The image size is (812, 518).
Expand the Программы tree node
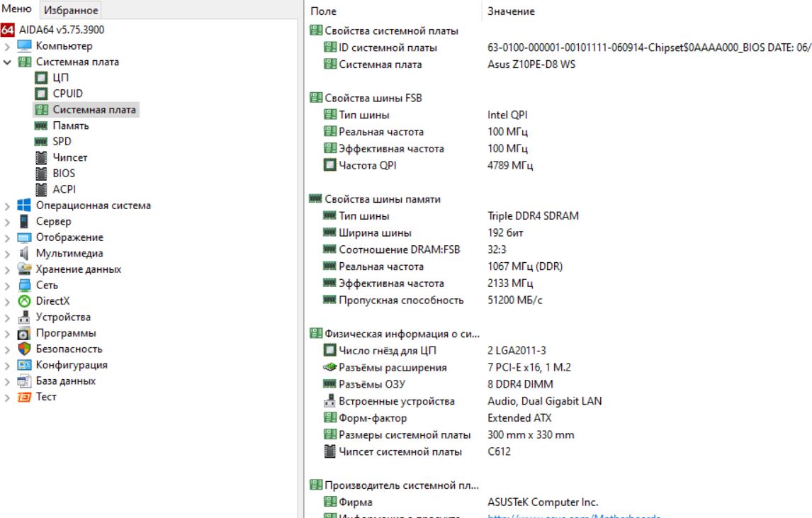coord(7,334)
